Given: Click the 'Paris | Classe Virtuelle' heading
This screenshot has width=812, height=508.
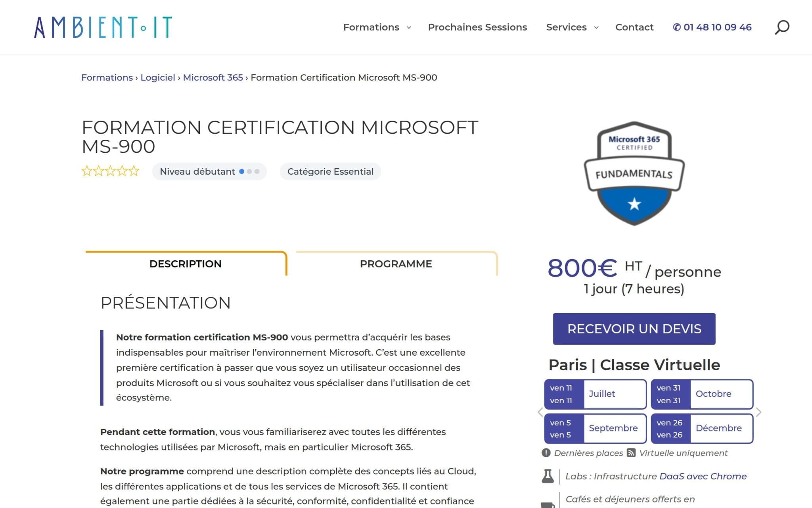Looking at the screenshot, I should pos(634,365).
